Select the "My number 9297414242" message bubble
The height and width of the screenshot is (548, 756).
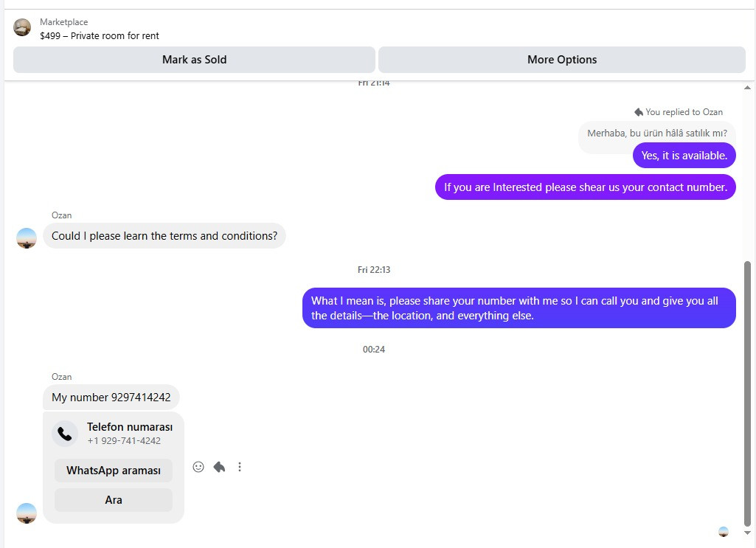[x=111, y=397]
